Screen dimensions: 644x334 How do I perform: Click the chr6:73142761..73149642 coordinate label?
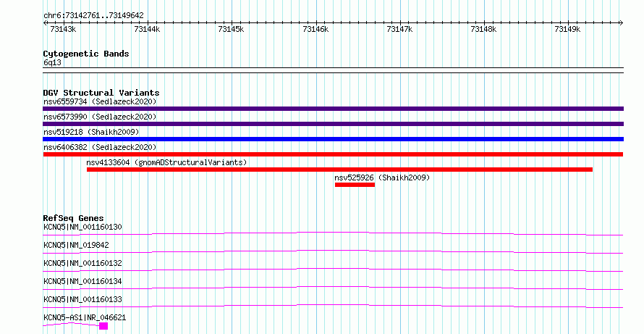(x=93, y=16)
